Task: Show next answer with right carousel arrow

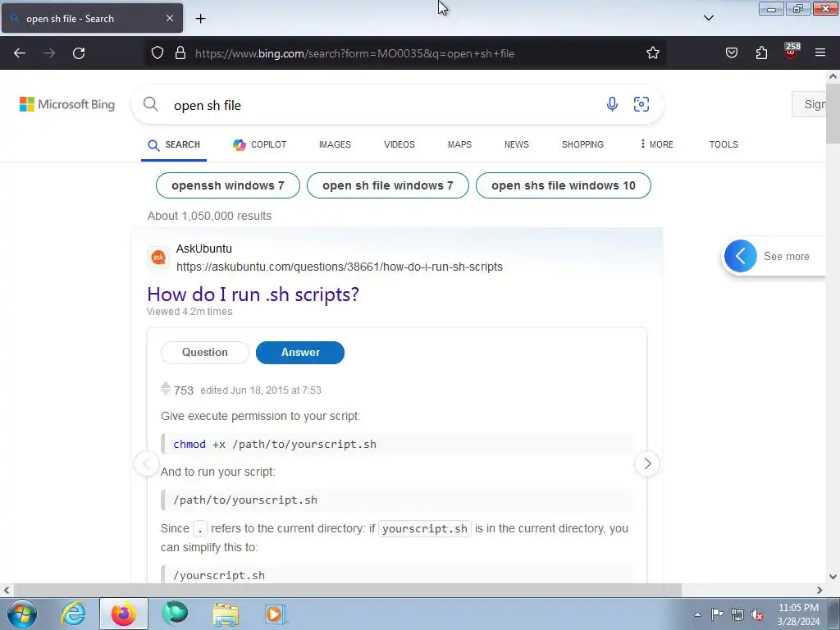Action: tap(647, 463)
